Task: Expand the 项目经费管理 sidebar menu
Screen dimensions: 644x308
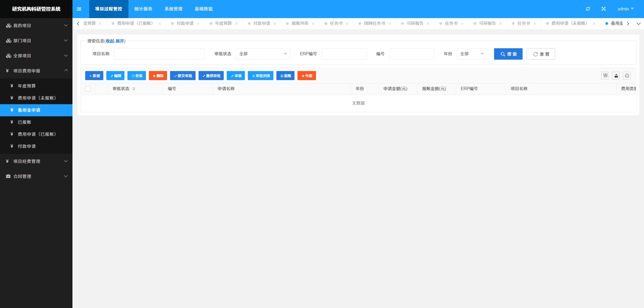Action: coord(36,161)
